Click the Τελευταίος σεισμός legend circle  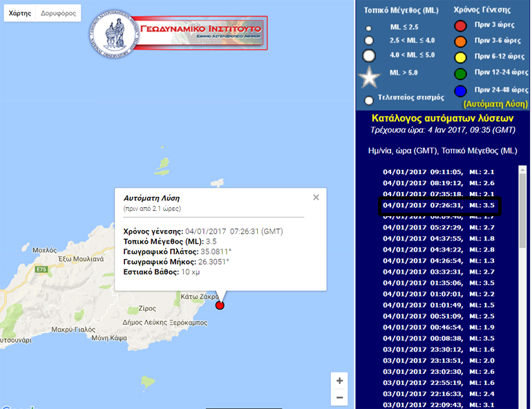click(369, 100)
